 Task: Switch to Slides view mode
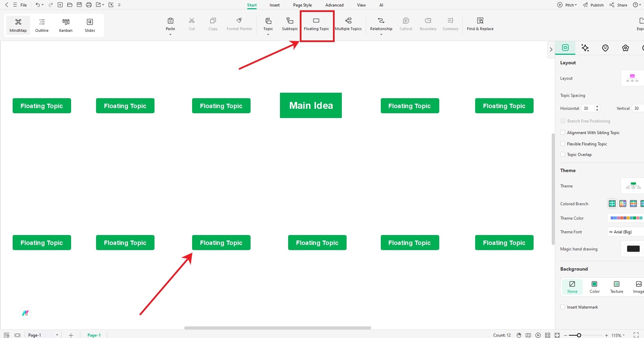pos(90,25)
